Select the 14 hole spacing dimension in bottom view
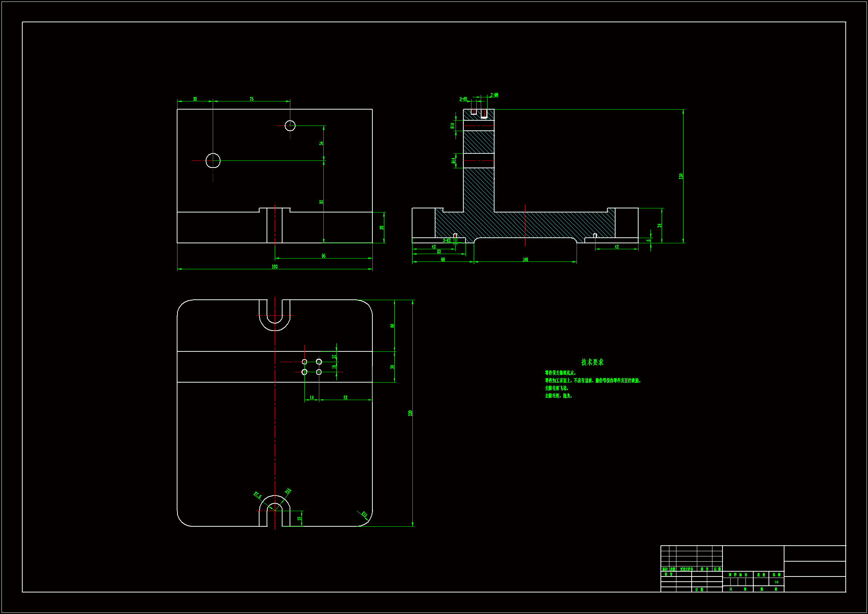This screenshot has height=614, width=868. [311, 397]
